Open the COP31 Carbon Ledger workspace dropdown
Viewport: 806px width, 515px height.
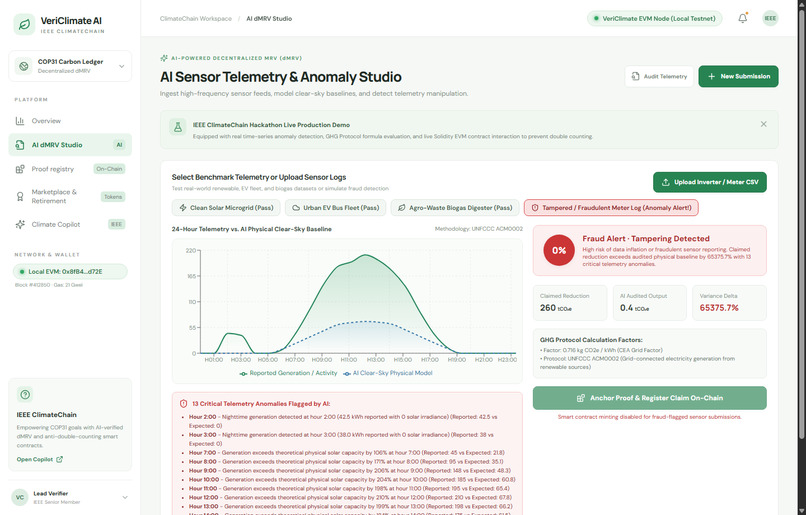[70, 66]
